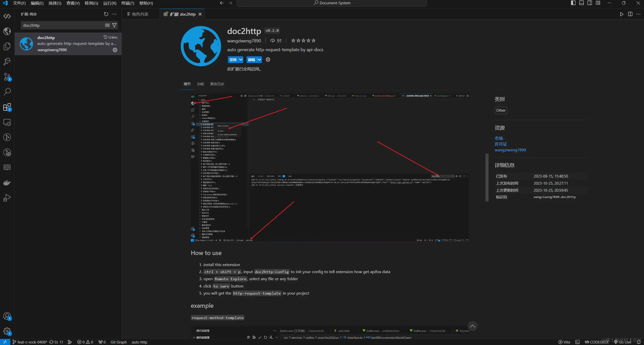Open the Source Control activity bar icon

coord(7,77)
